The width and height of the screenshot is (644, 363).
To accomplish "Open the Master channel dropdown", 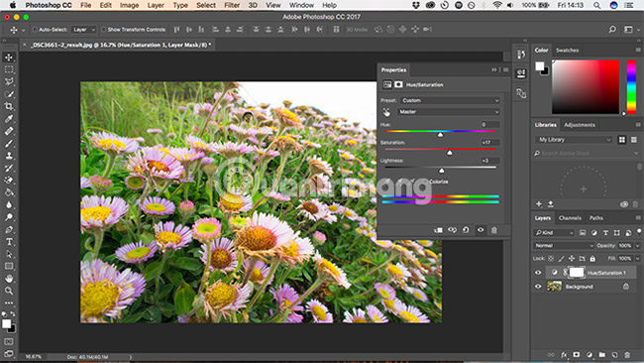I will point(449,112).
